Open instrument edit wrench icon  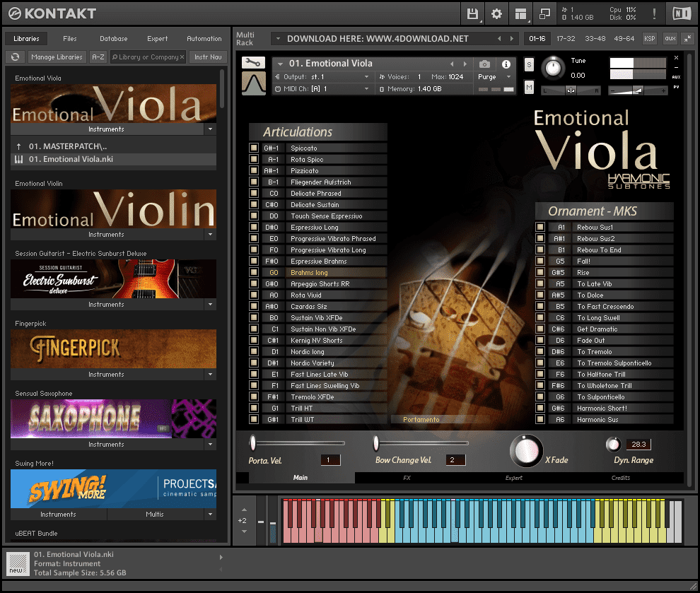tap(253, 63)
